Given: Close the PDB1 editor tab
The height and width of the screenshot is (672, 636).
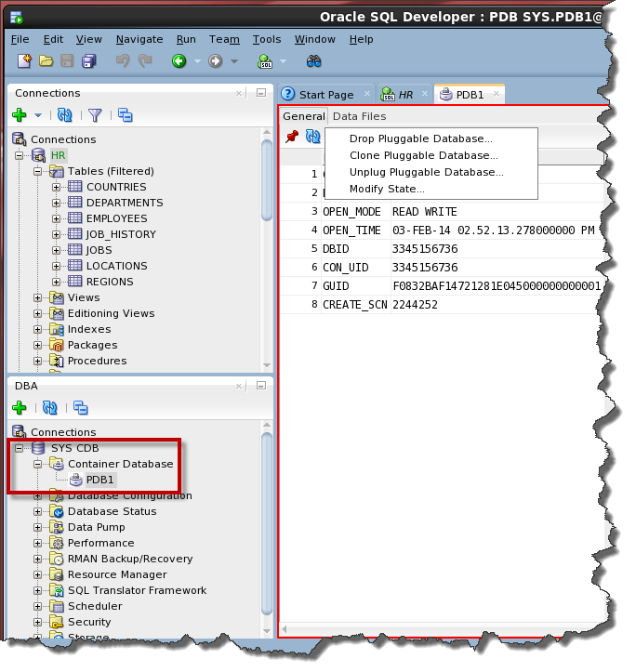Looking at the screenshot, I should click(x=497, y=94).
